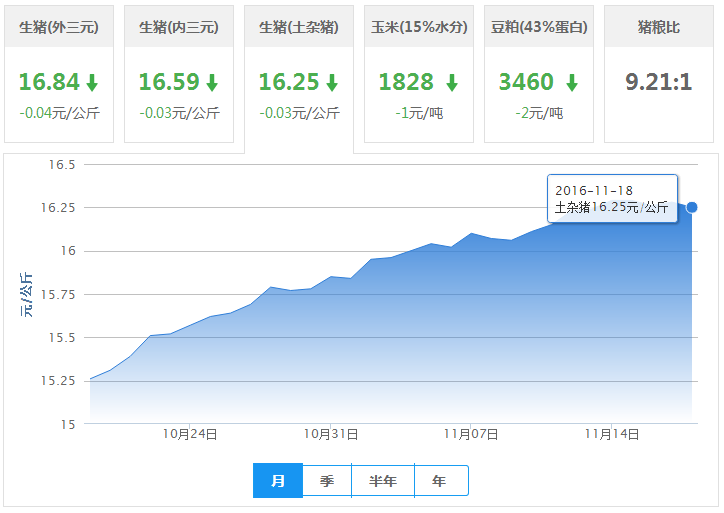Screen dimensions: 724x513
Task: Click the 10月24日 x-axis label
Action: tap(190, 434)
